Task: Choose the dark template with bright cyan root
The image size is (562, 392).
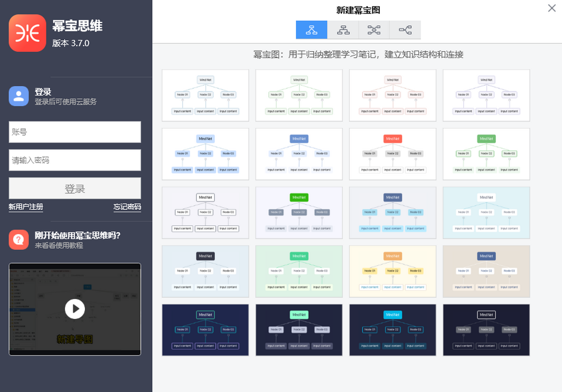Action: (x=392, y=330)
